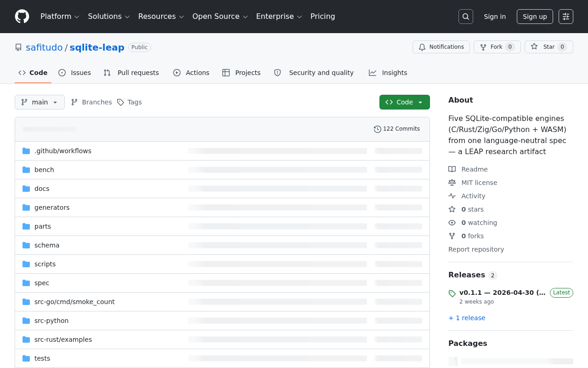Image resolution: width=588 pixels, height=368 pixels.
Task: Open the Packages heading link
Action: point(468,343)
